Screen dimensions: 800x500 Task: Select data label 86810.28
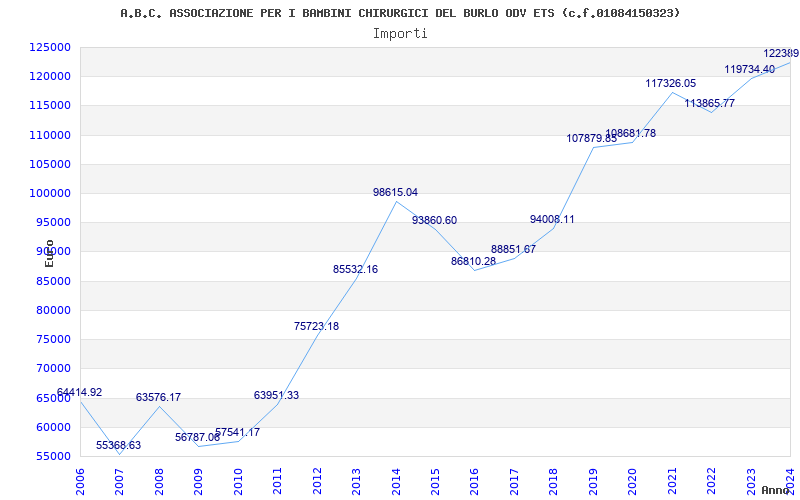pyautogui.click(x=473, y=262)
